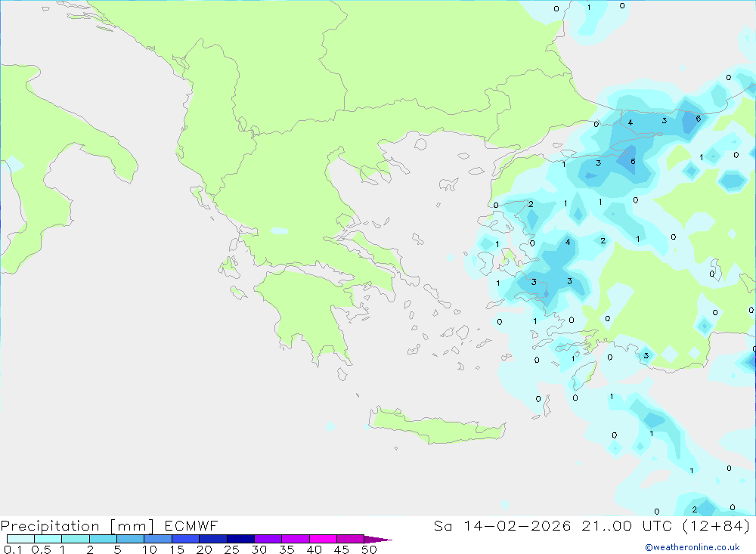The image size is (756, 554).
Task: Select the 2–5 mm legend color swatch
Action: coord(103,539)
